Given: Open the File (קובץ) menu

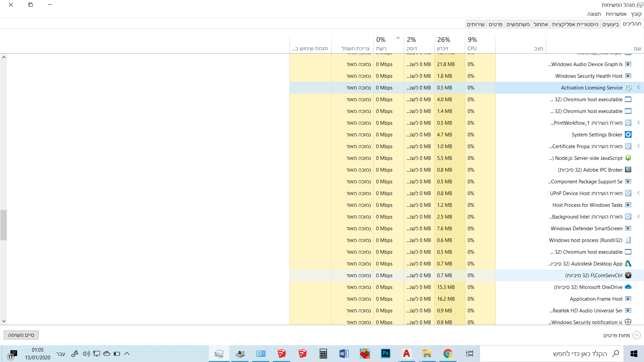Looking at the screenshot, I should (636, 14).
